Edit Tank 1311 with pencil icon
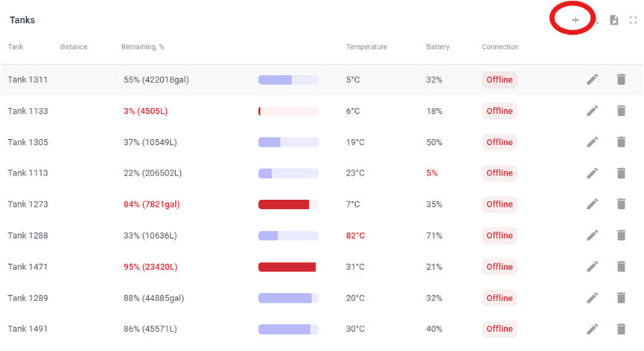The width and height of the screenshot is (644, 351). [592, 80]
